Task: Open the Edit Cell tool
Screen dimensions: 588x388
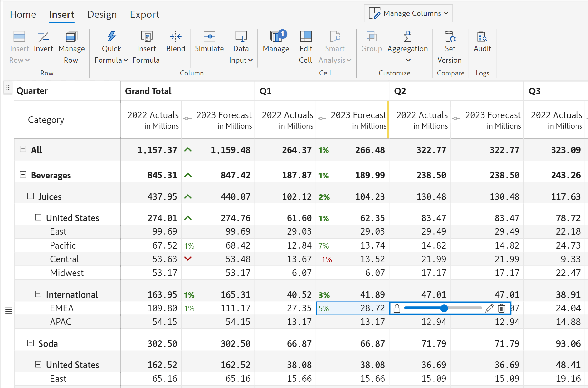Action: (x=306, y=37)
